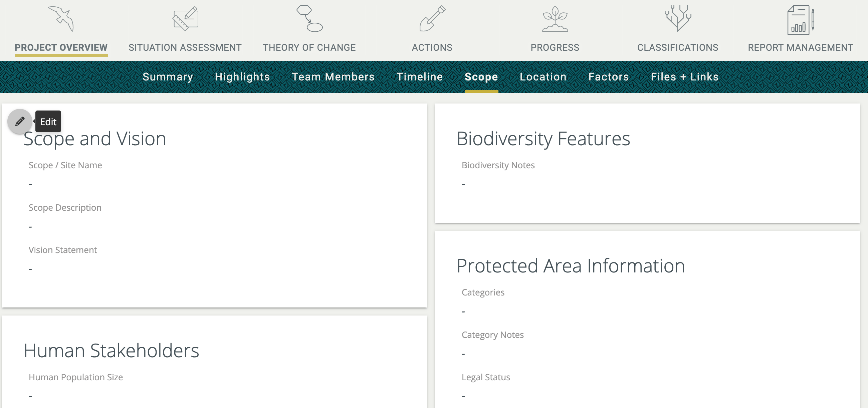Image resolution: width=868 pixels, height=408 pixels.
Task: Click the CLASSIFICATIONS menu label
Action: pos(678,47)
